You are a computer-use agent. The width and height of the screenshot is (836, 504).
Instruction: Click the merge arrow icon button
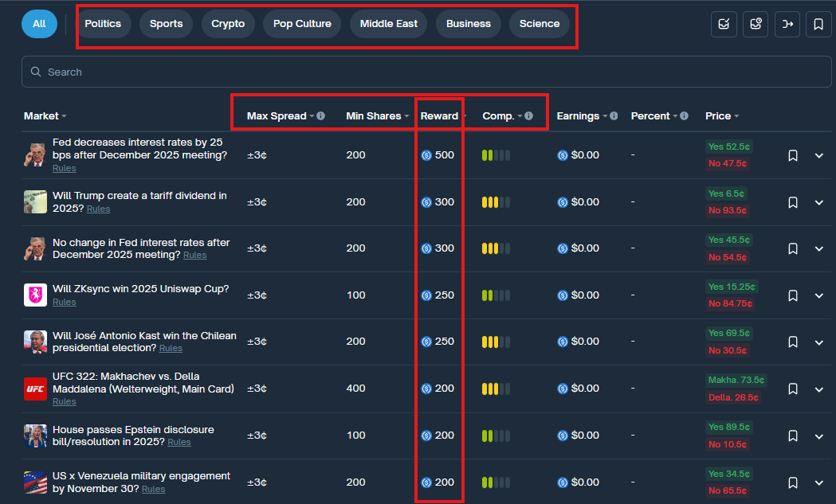pyautogui.click(x=787, y=24)
